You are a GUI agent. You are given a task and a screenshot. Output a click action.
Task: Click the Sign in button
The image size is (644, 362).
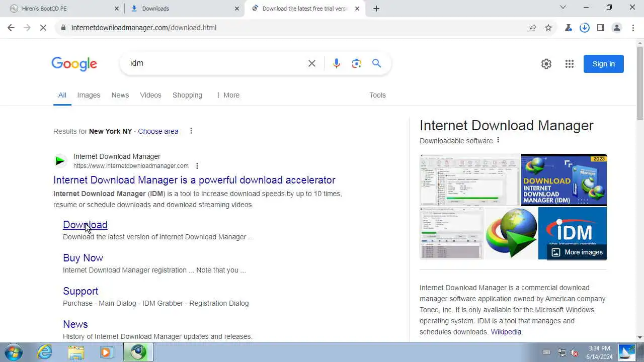pos(604,64)
